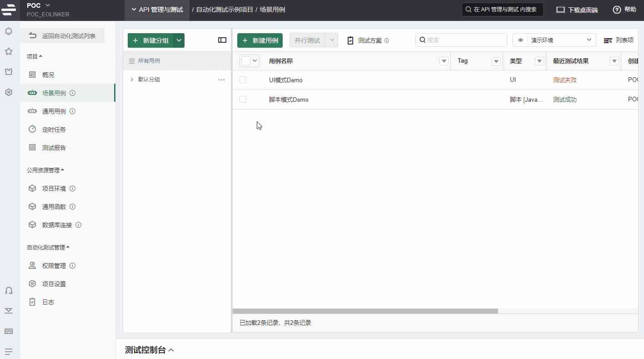Check the 脚本模式Demo row checkbox
The image size is (644, 359).
click(x=243, y=99)
